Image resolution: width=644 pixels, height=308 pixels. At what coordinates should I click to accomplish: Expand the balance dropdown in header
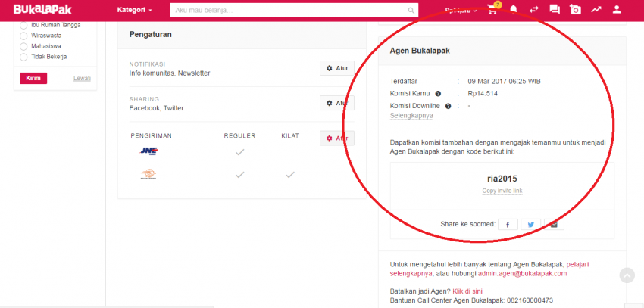coord(461,11)
